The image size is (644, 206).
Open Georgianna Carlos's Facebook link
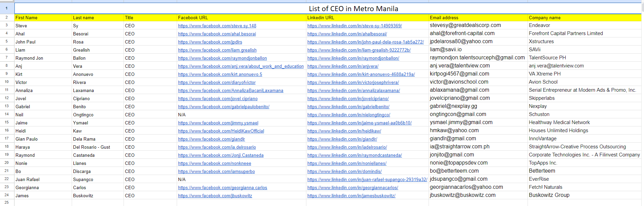pos(223,187)
